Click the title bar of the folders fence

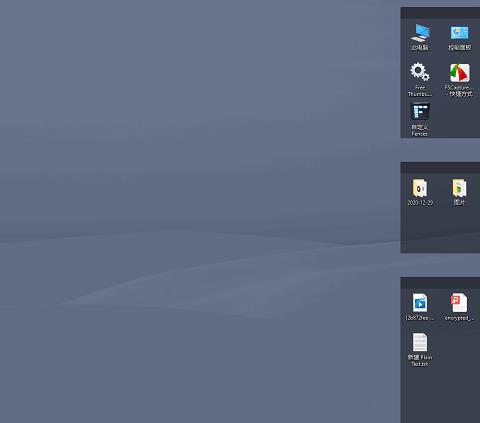pos(440,168)
